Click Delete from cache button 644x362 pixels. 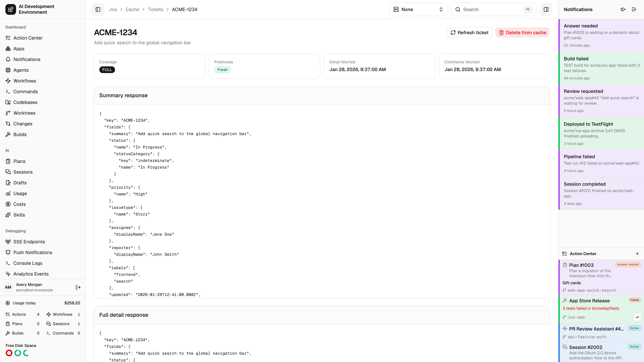tap(523, 33)
